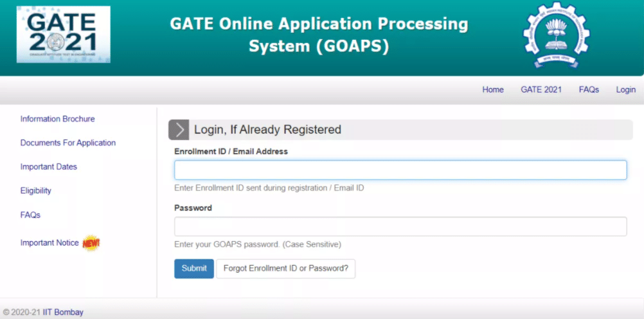Click Forgot Enrollment ID or Password button
644x319 pixels.
286,268
